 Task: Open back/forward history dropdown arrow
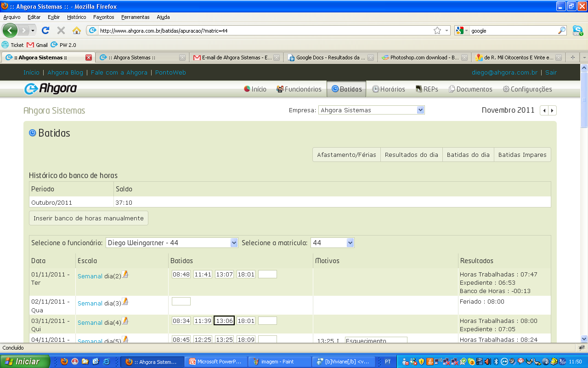[33, 31]
